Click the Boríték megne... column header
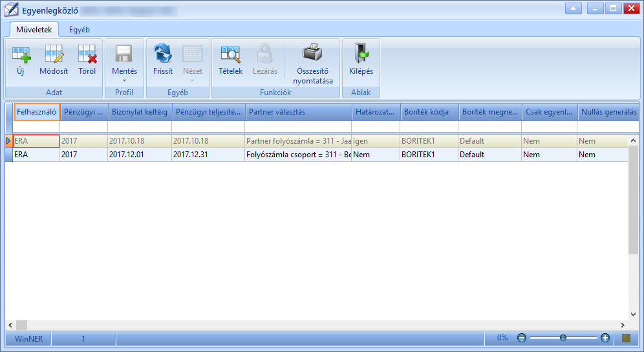 [490, 112]
